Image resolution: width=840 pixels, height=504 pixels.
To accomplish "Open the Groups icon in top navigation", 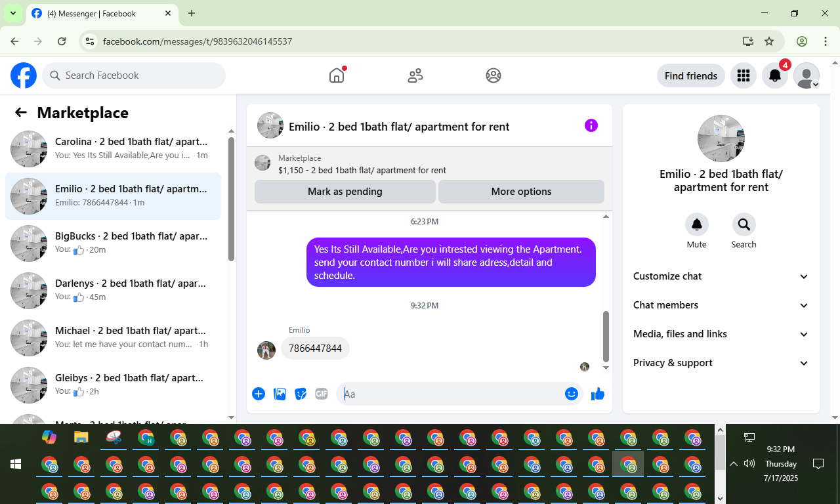I will pyautogui.click(x=493, y=75).
